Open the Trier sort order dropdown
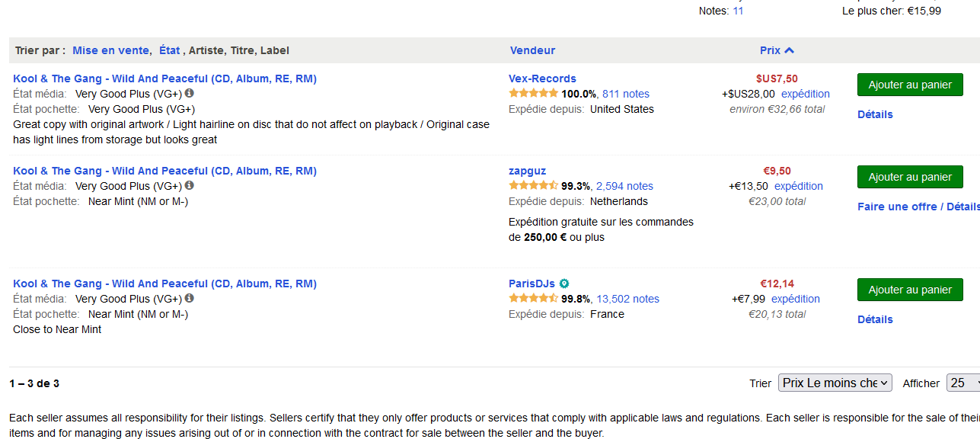Viewport: 980px width, 439px height. point(835,383)
